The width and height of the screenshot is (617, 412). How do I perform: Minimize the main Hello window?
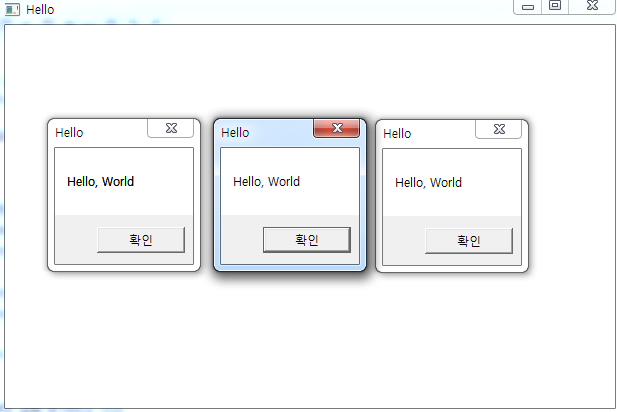(528, 7)
